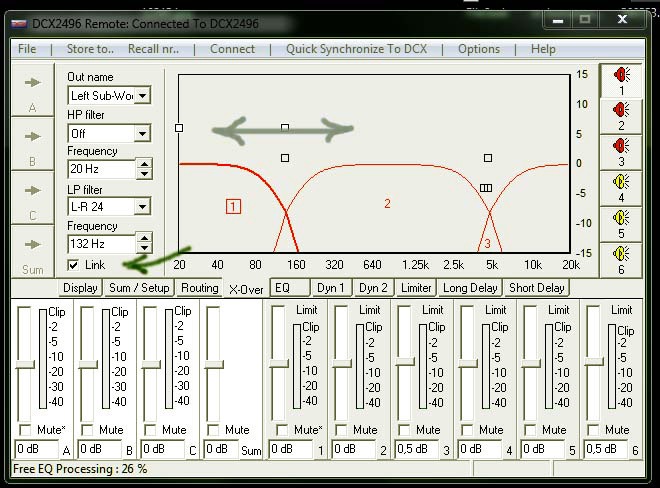The height and width of the screenshot is (488, 660).
Task: Switch to the Long Delay tab
Action: click(x=470, y=288)
